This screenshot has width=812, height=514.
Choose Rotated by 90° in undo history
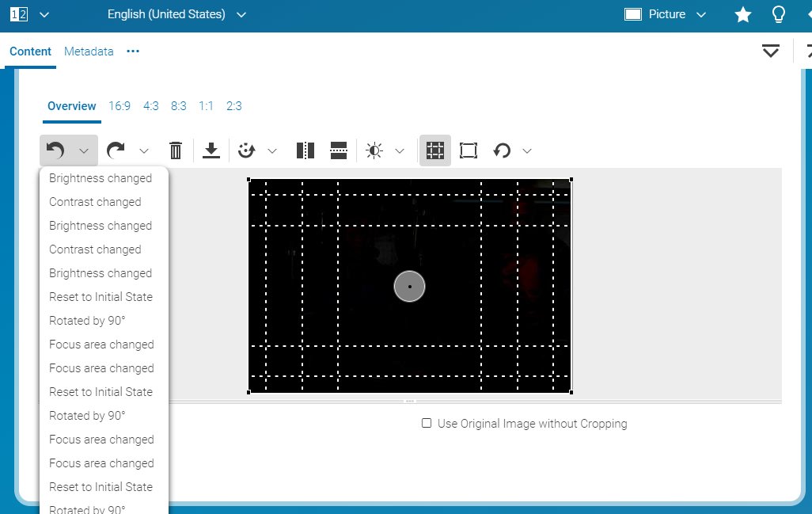coord(87,321)
